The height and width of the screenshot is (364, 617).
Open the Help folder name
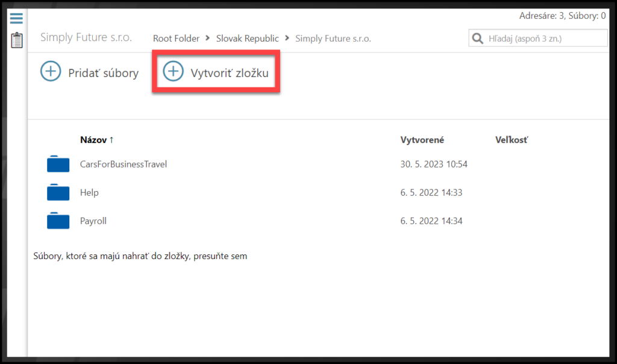[x=89, y=193]
